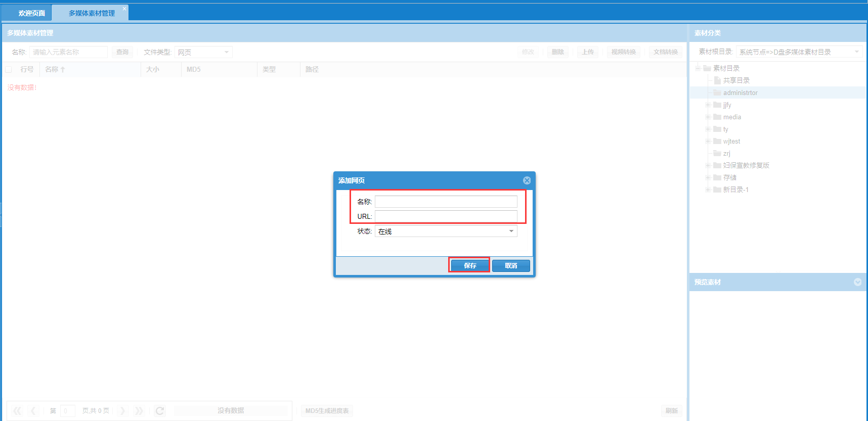The width and height of the screenshot is (868, 421).
Task: Collapse the 预览素材 panel
Action: click(857, 282)
